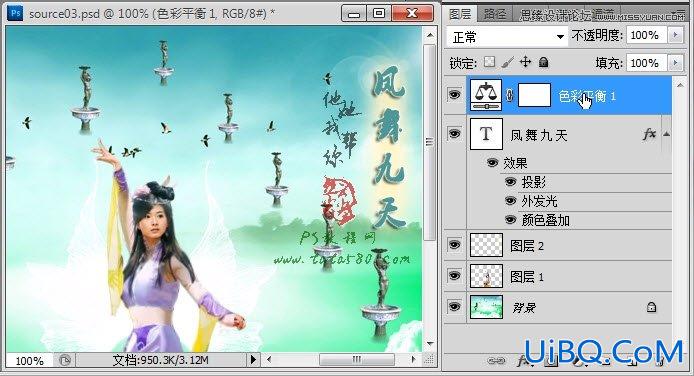Click the canvas vertical scrollbar down arrow

[430, 344]
